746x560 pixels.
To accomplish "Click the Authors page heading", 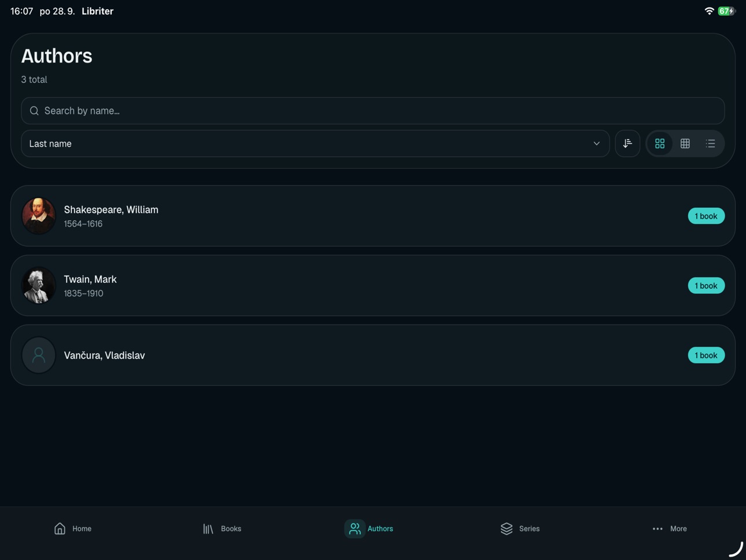I will coord(57,56).
